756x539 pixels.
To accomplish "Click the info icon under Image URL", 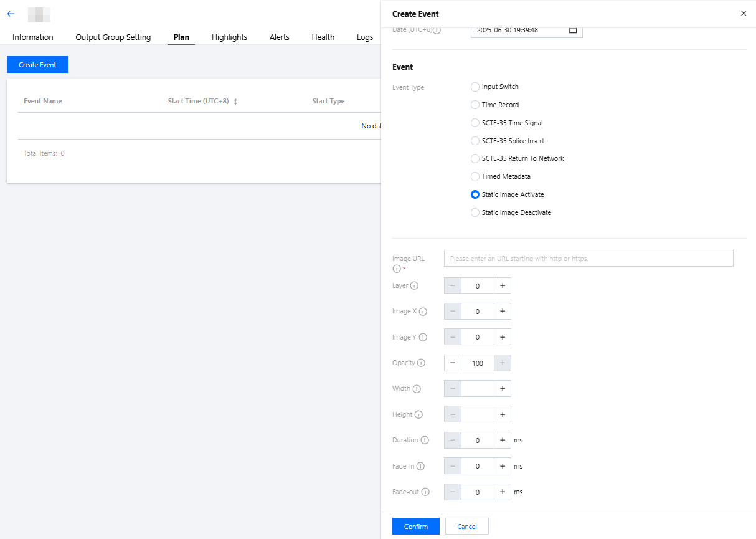I will (396, 269).
